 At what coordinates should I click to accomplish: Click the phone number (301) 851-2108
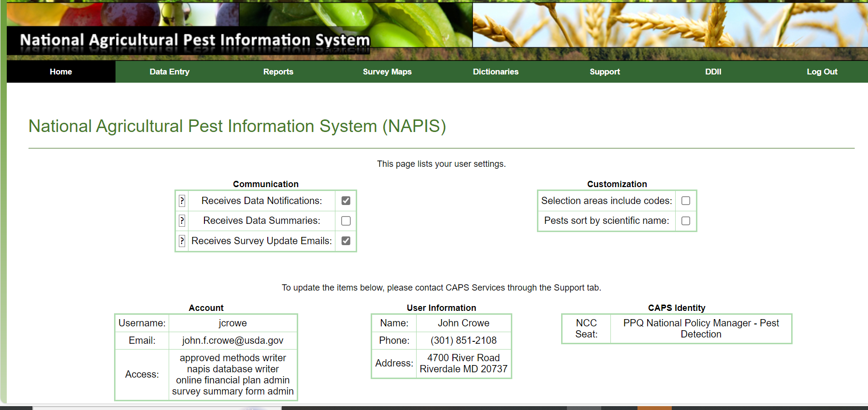click(x=463, y=340)
